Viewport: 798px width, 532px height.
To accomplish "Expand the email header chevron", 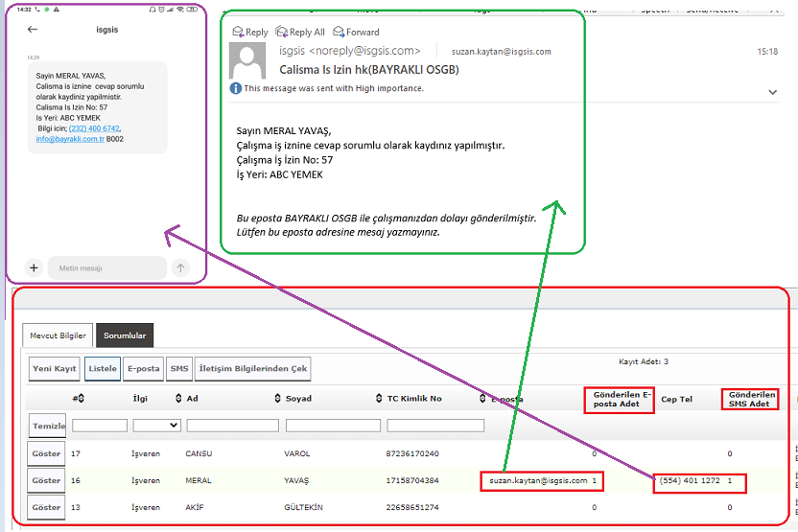I will (772, 92).
